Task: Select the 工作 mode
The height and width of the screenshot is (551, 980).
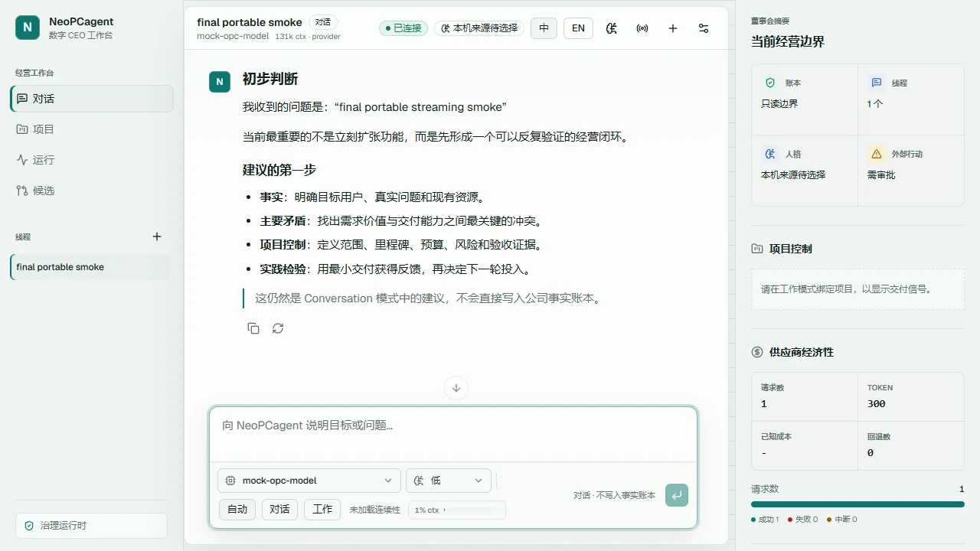Action: pyautogui.click(x=322, y=509)
